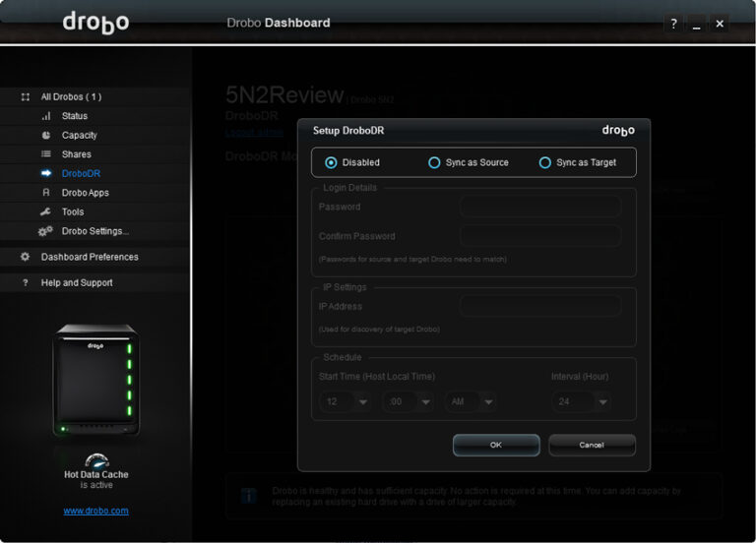Click the Capacity pie icon
Image resolution: width=756 pixels, height=543 pixels.
pos(46,136)
